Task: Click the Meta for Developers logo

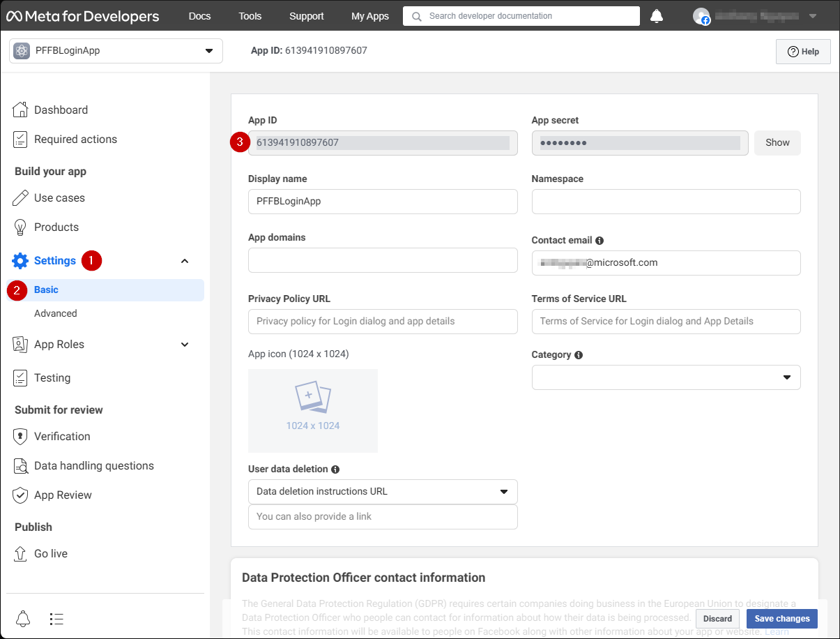Action: click(83, 15)
